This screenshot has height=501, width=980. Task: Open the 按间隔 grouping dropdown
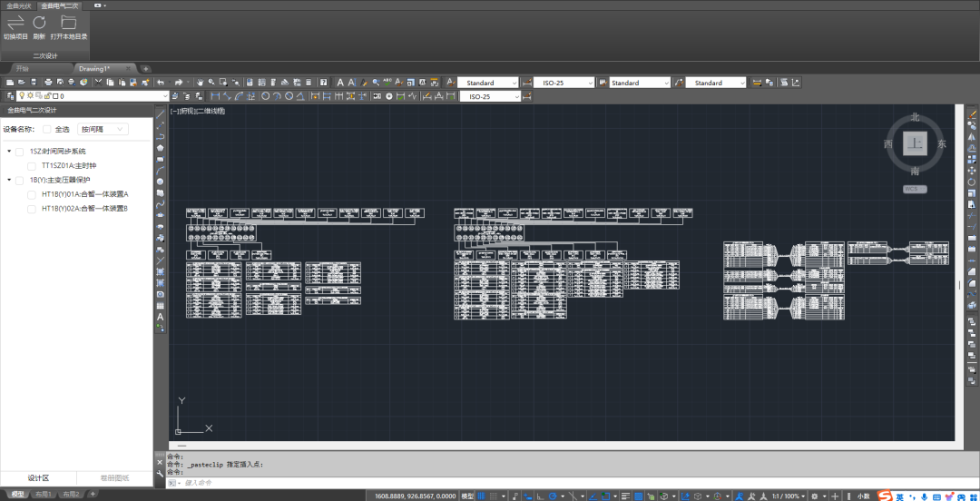point(102,129)
